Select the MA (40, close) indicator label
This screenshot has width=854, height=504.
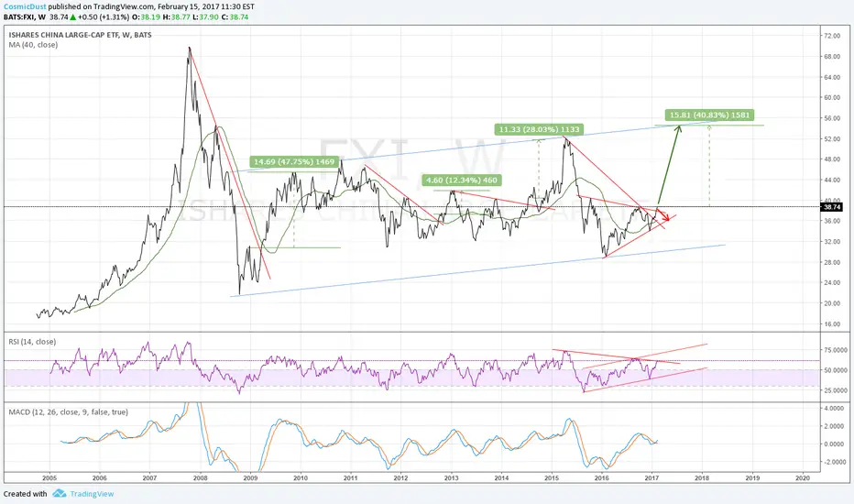[x=33, y=45]
